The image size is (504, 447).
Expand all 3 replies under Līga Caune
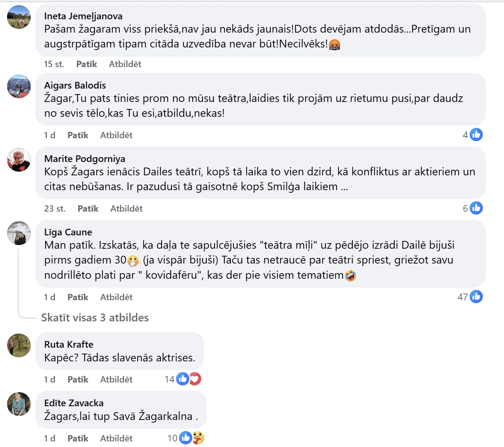tap(95, 318)
